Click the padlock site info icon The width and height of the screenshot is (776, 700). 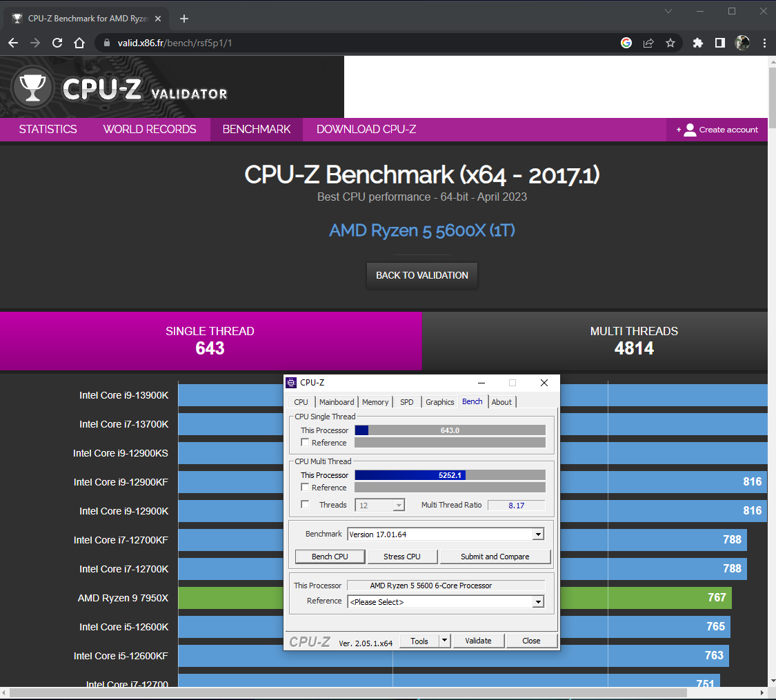pos(106,43)
